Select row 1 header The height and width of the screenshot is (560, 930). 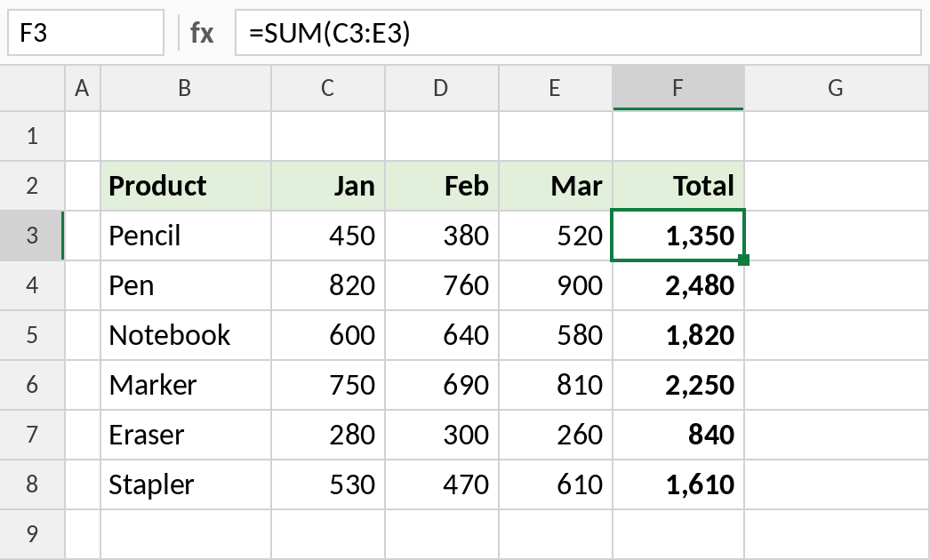tap(32, 136)
